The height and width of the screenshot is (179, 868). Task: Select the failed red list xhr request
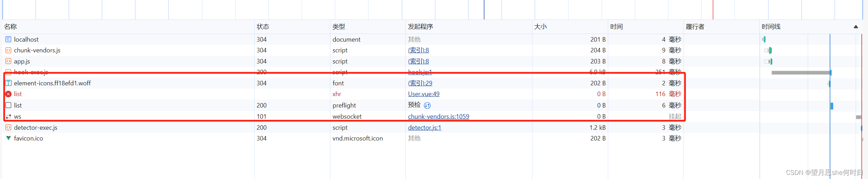[x=18, y=94]
